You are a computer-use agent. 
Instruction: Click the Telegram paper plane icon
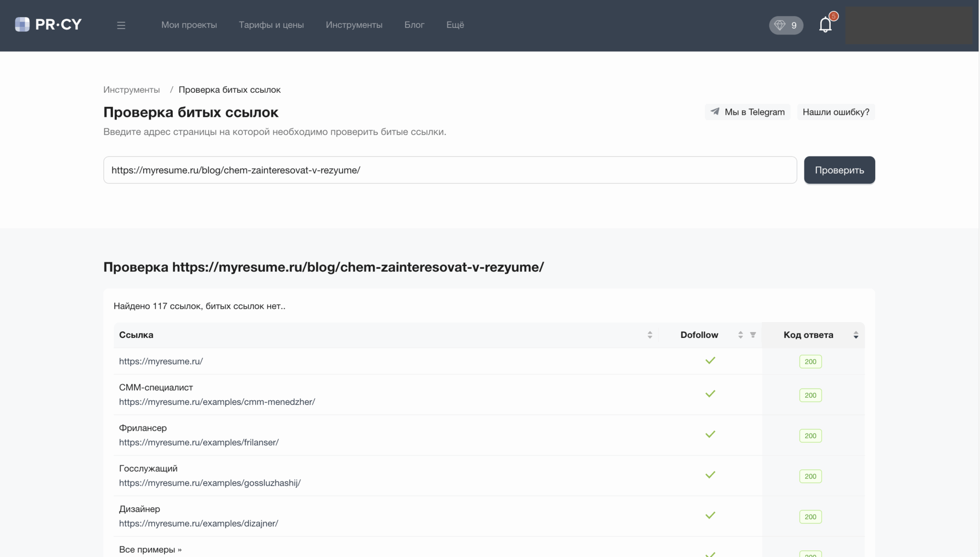click(x=715, y=111)
